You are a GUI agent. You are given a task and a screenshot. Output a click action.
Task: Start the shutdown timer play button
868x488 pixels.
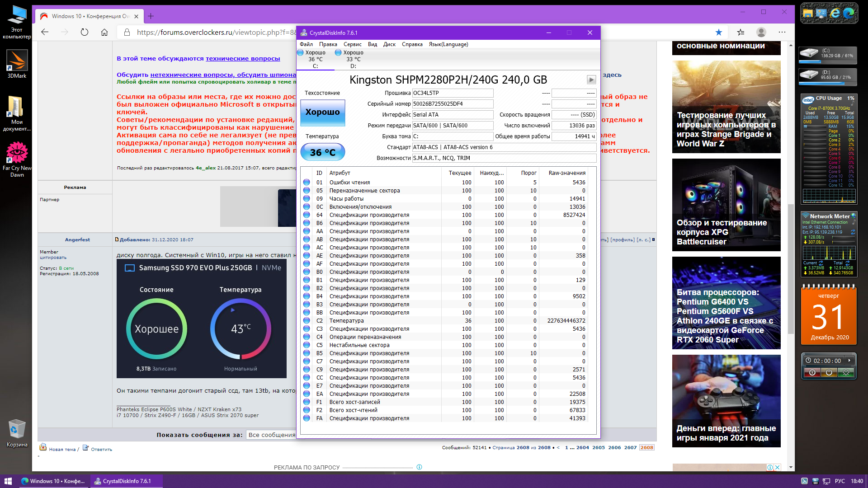849,361
